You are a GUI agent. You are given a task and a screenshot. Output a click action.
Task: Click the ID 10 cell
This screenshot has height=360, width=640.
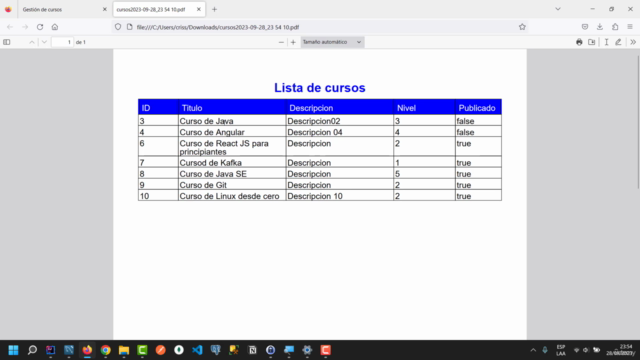(158, 196)
